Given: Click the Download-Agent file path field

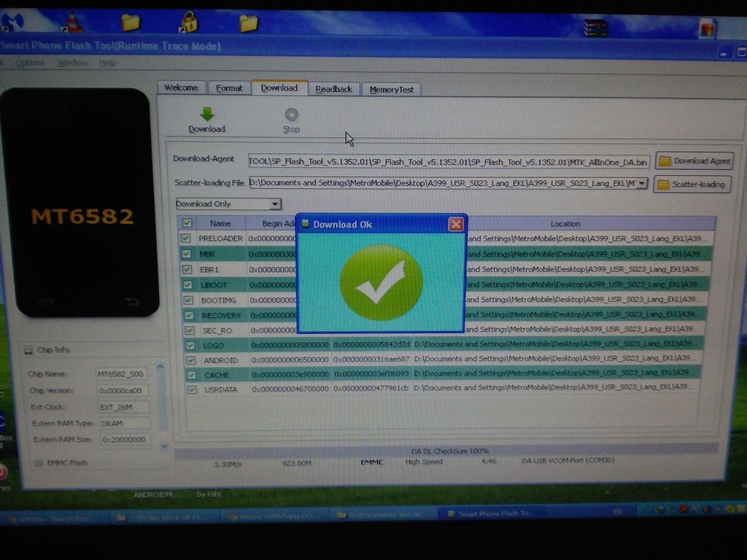Looking at the screenshot, I should 448,161.
